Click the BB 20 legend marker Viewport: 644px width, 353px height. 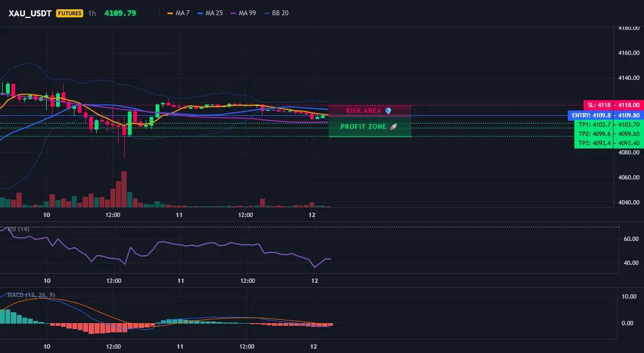pos(267,13)
